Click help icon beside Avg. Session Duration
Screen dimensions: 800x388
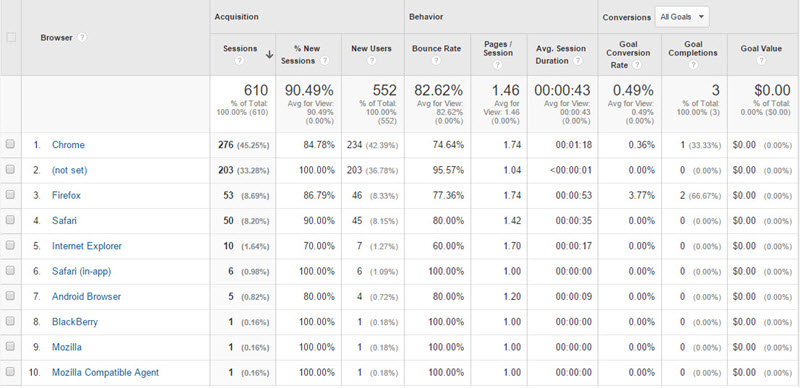click(578, 61)
